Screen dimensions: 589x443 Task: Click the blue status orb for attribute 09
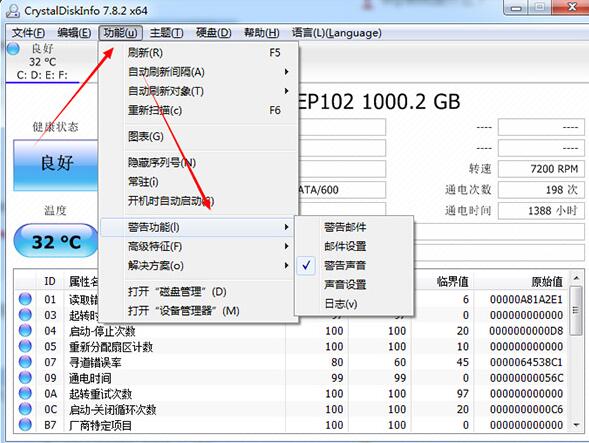pos(25,378)
